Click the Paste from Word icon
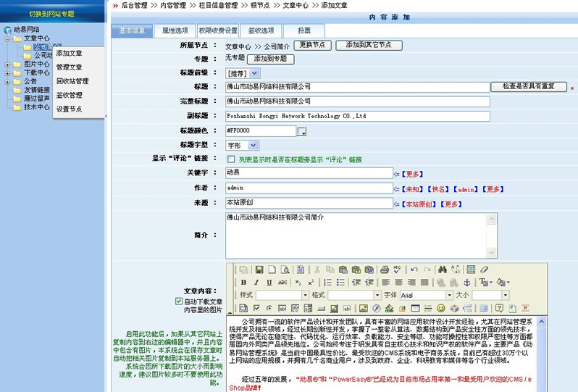Screen dimensions: 578x392 [369, 270]
